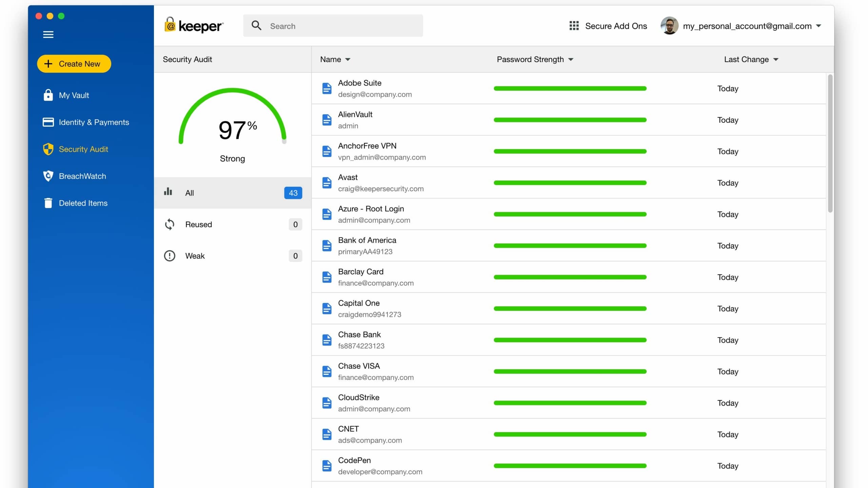The image size is (868, 488).
Task: Click the Reused count 0 badge
Action: tap(295, 224)
